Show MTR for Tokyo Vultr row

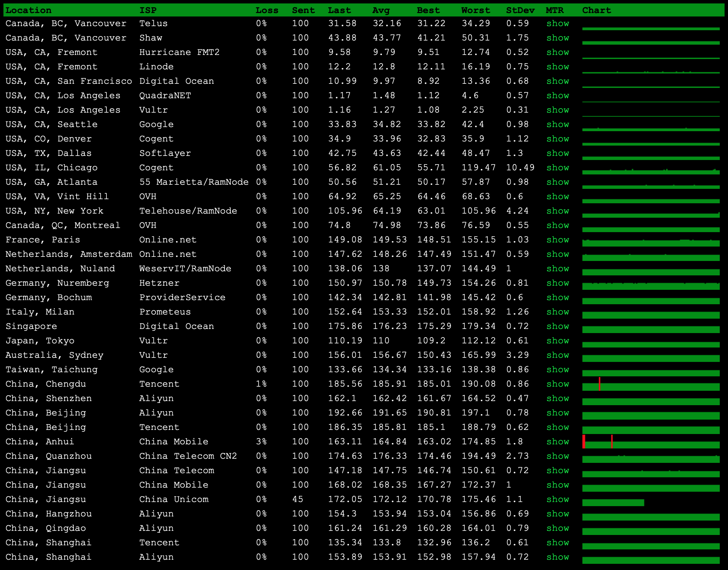click(557, 341)
